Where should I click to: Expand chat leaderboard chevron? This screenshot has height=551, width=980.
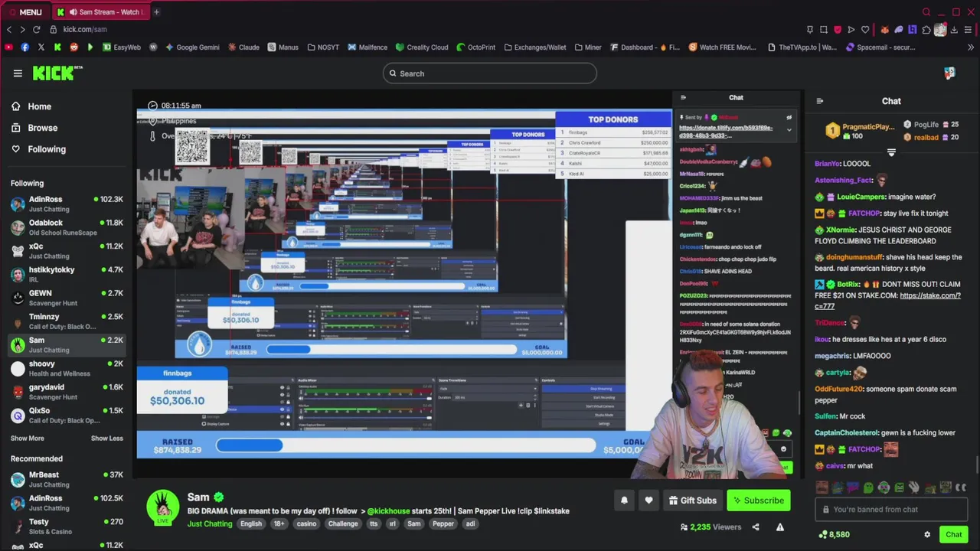(891, 153)
